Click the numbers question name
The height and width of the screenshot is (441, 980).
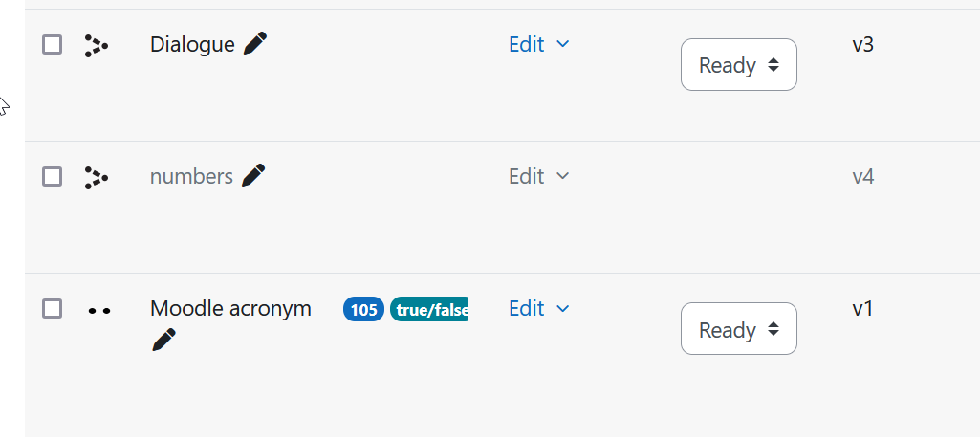click(191, 176)
